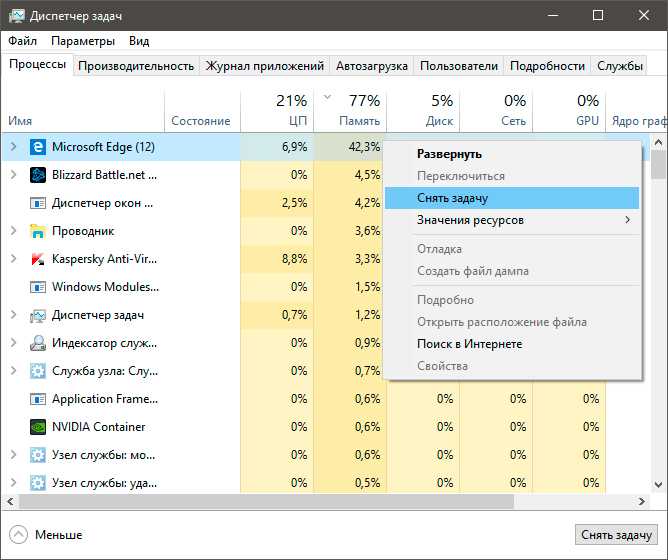Choose Развернуть in context menu
This screenshot has width=668, height=560.
pos(512,154)
